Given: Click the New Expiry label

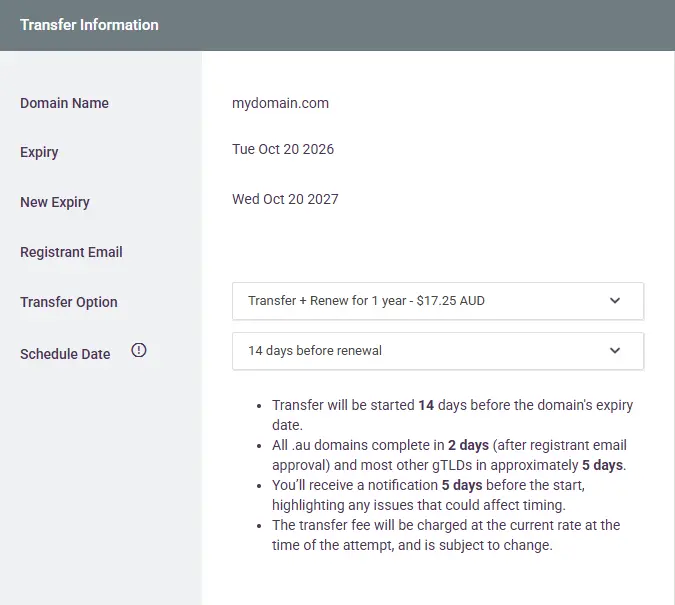Looking at the screenshot, I should pos(55,202).
